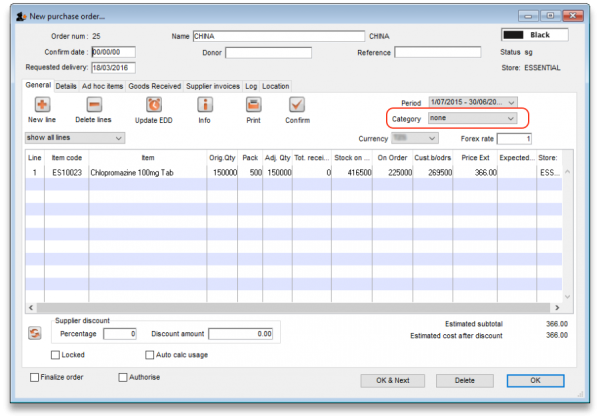Viewport: 600px width, 419px height.
Task: Enable the Locked checkbox
Action: [x=55, y=354]
